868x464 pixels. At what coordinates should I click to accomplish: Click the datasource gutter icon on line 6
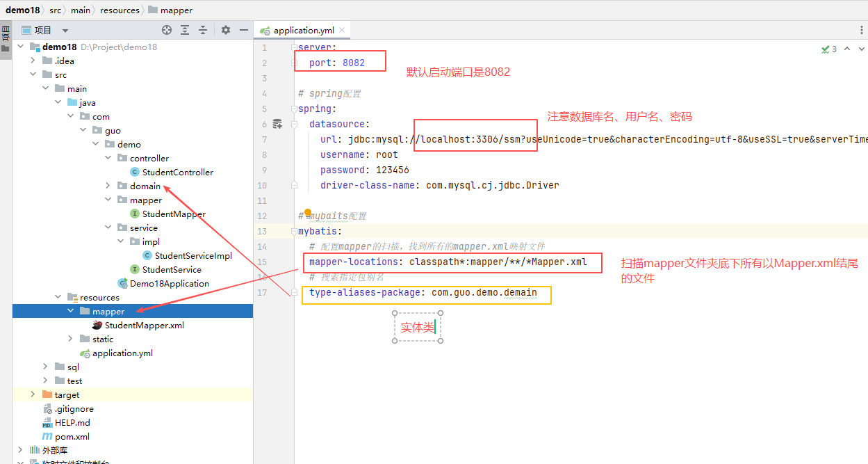click(277, 124)
